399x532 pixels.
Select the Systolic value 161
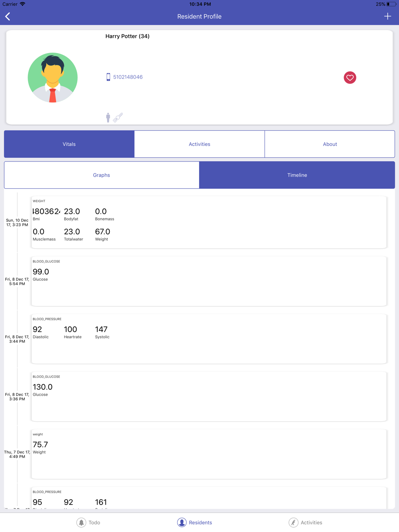tap(101, 502)
